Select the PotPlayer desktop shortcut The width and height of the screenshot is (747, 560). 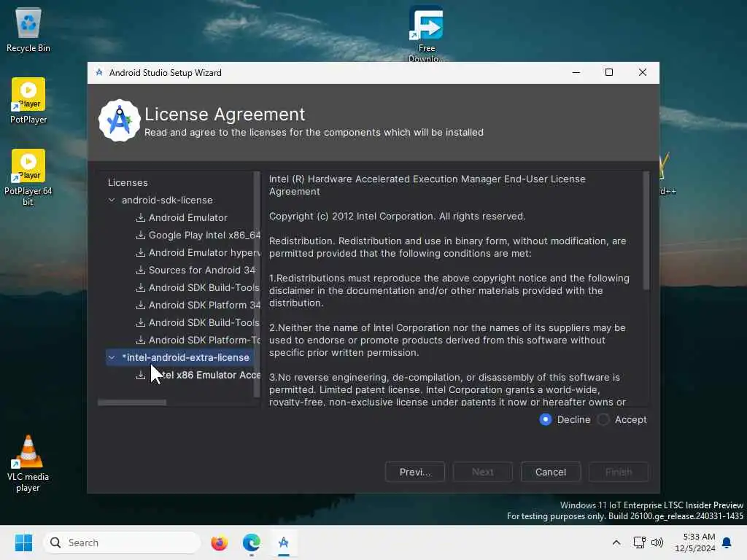click(x=28, y=101)
